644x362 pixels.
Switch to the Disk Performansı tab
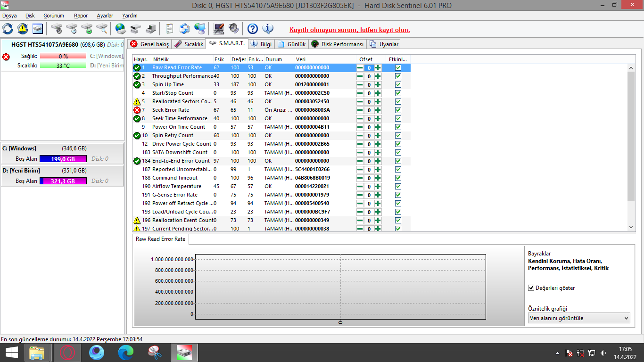(x=338, y=44)
